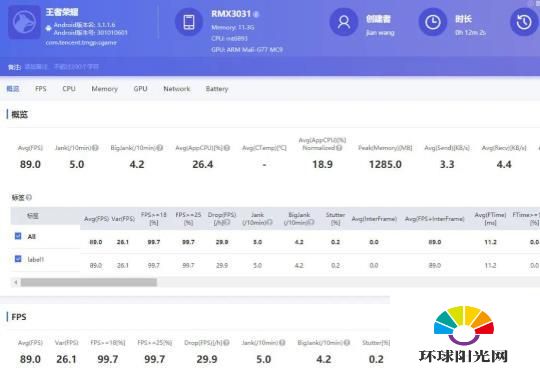Image resolution: width=540 pixels, height=372 pixels.
Task: Toggle the label1 row checkbox
Action: 18,259
